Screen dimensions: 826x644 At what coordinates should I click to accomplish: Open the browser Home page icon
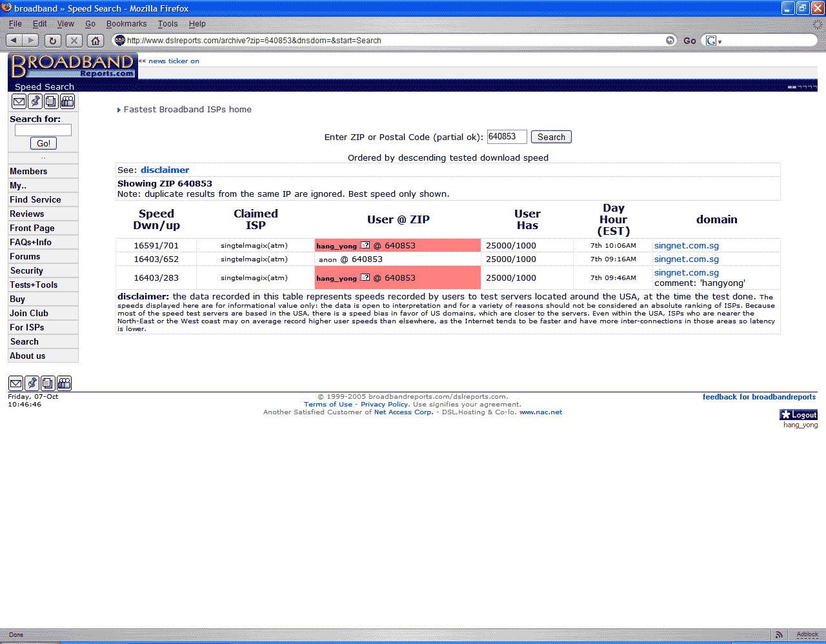click(96, 40)
